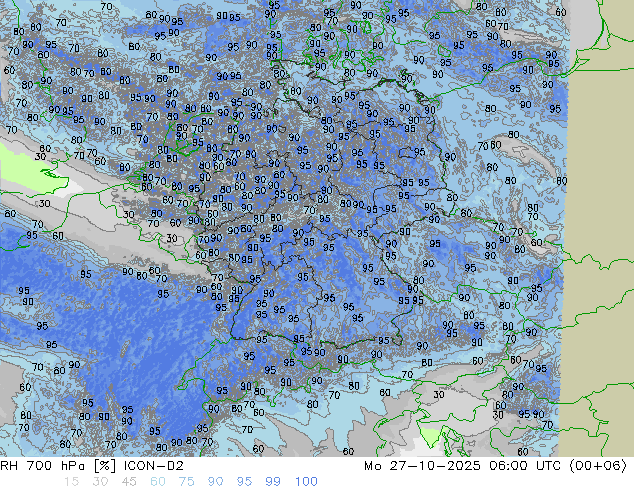Screen dimensions: 634x490
Task: Click the legend value 90 in color scale
Action: (x=215, y=482)
